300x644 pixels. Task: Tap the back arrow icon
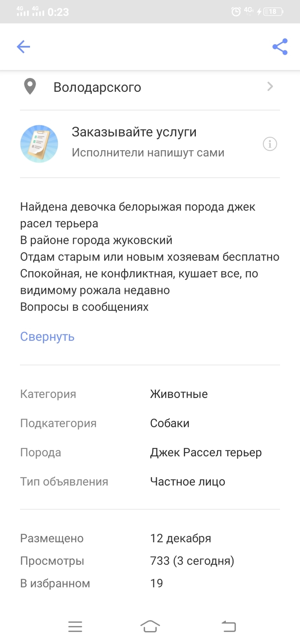coord(23,47)
